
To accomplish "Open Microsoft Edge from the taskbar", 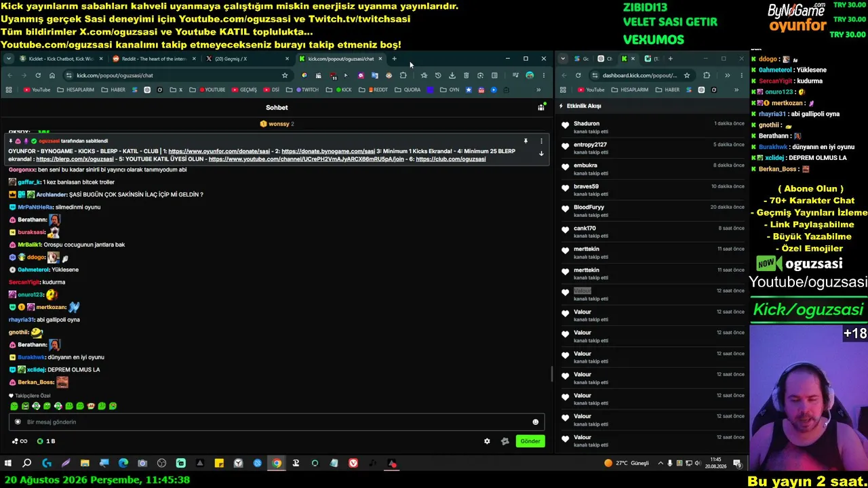I will [123, 464].
